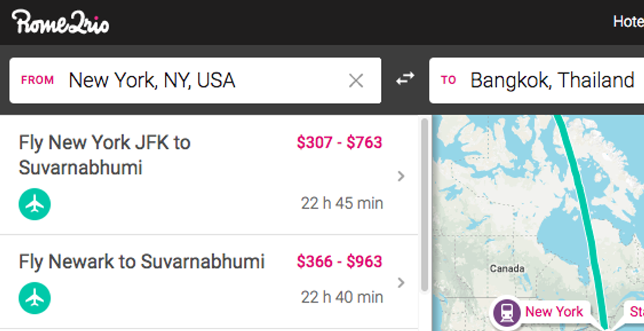Click the train station icon on map
This screenshot has width=644, height=331.
point(507,312)
